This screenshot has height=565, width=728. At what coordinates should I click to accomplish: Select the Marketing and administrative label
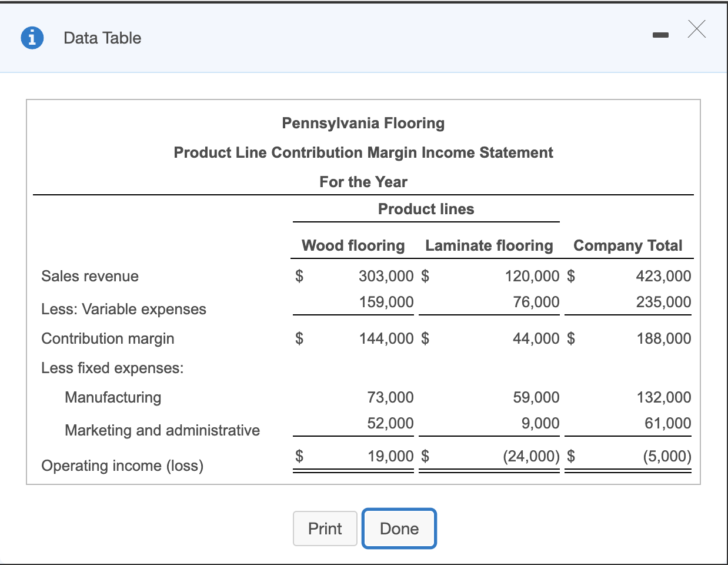[162, 430]
